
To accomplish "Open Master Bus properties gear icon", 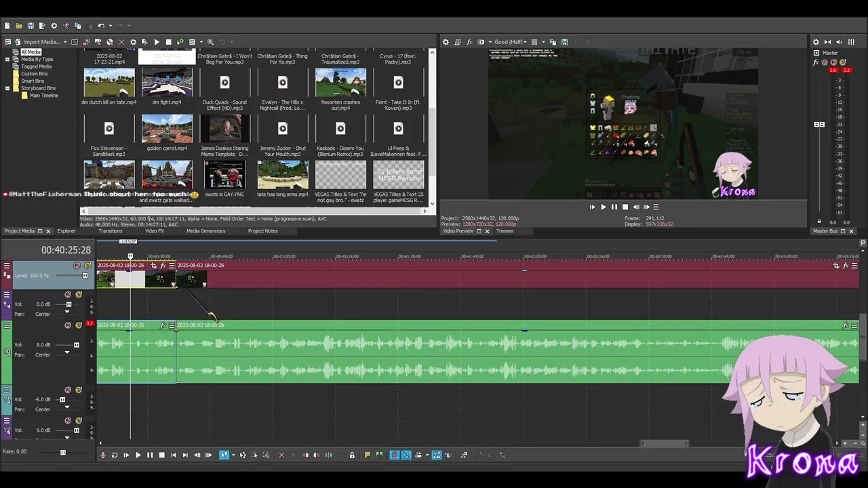I will point(816,42).
